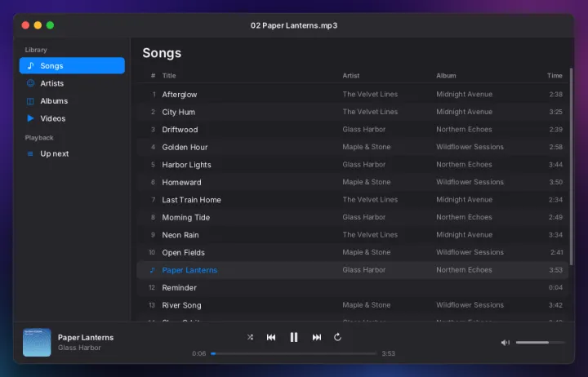
Task: Select the song River Song
Action: point(181,305)
